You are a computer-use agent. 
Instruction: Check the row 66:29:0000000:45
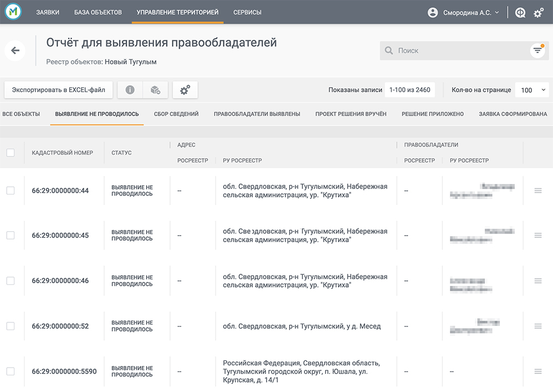click(11, 235)
